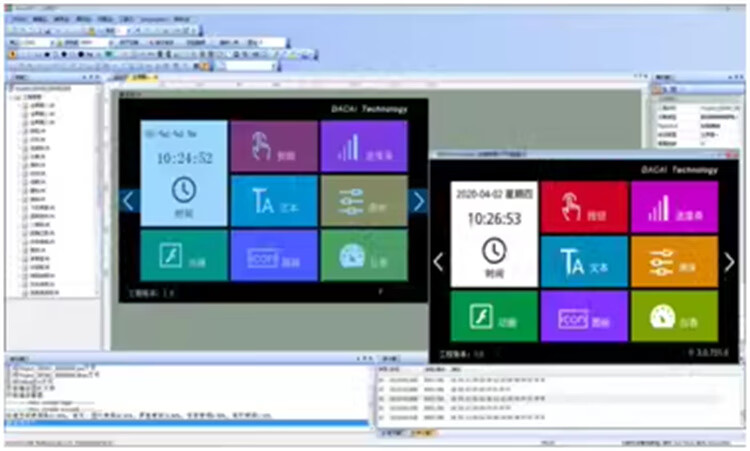
Task: Select the flash animation tile in the editor canvas
Action: pos(184,255)
